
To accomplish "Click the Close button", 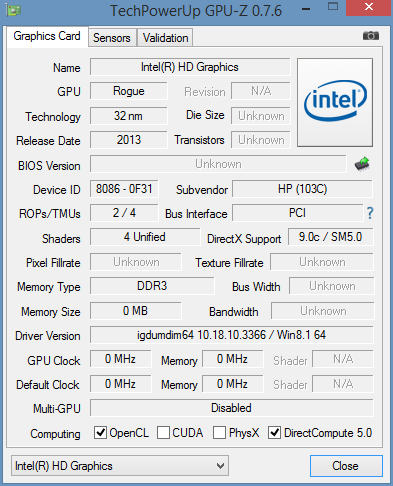I will (346, 466).
